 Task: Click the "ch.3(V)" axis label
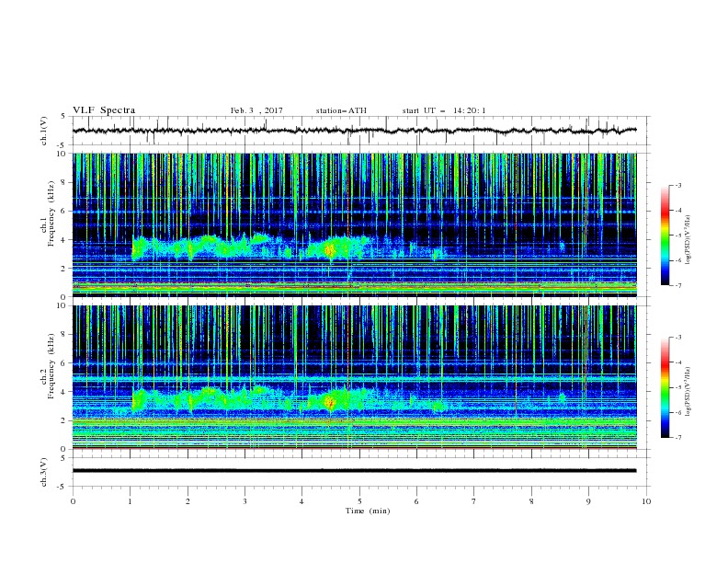[x=44, y=472]
